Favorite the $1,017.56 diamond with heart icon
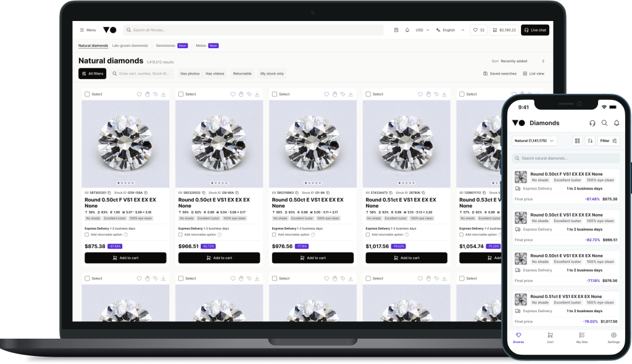This screenshot has height=364, width=632. 420,94
